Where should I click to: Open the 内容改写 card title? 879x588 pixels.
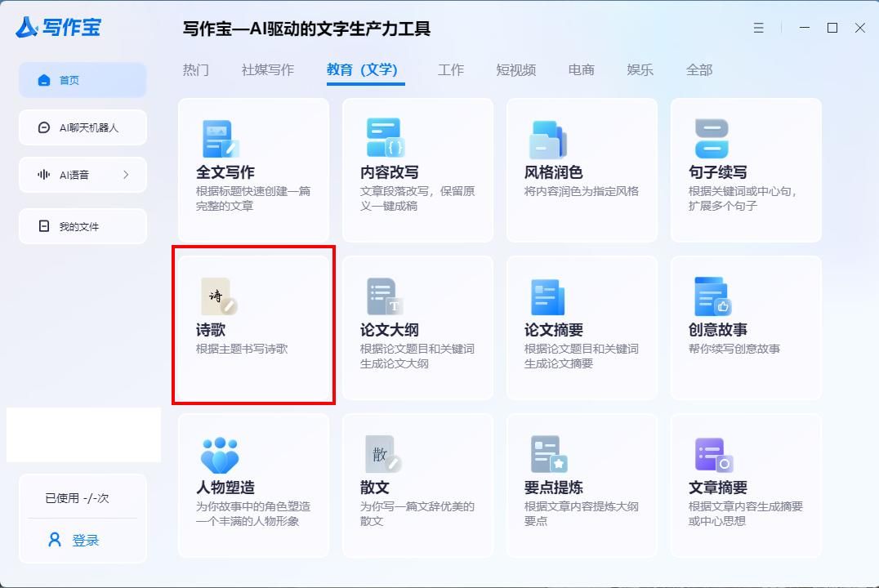click(x=389, y=172)
